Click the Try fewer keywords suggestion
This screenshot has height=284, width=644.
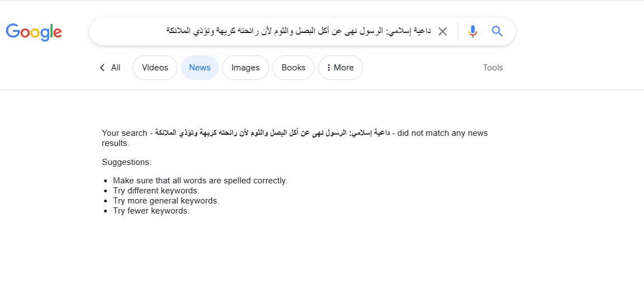pyautogui.click(x=151, y=211)
